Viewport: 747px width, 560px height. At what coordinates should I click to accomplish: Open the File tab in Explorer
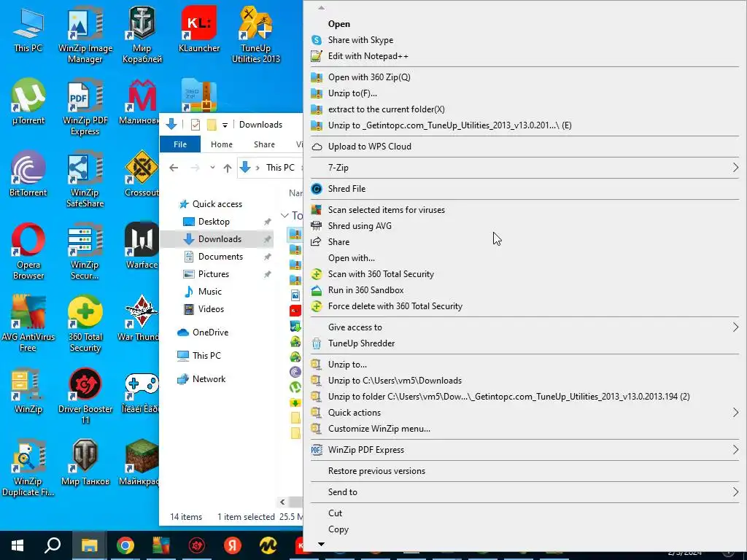pos(180,144)
